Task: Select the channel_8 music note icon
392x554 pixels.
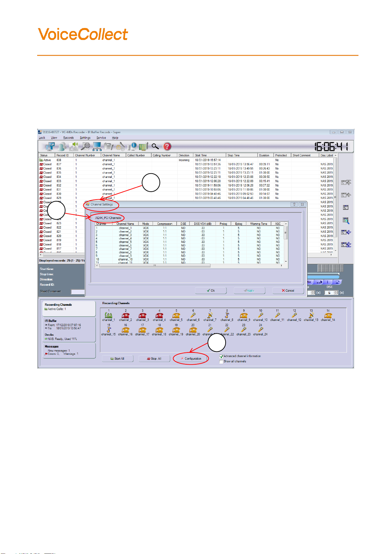Action: coord(227,315)
